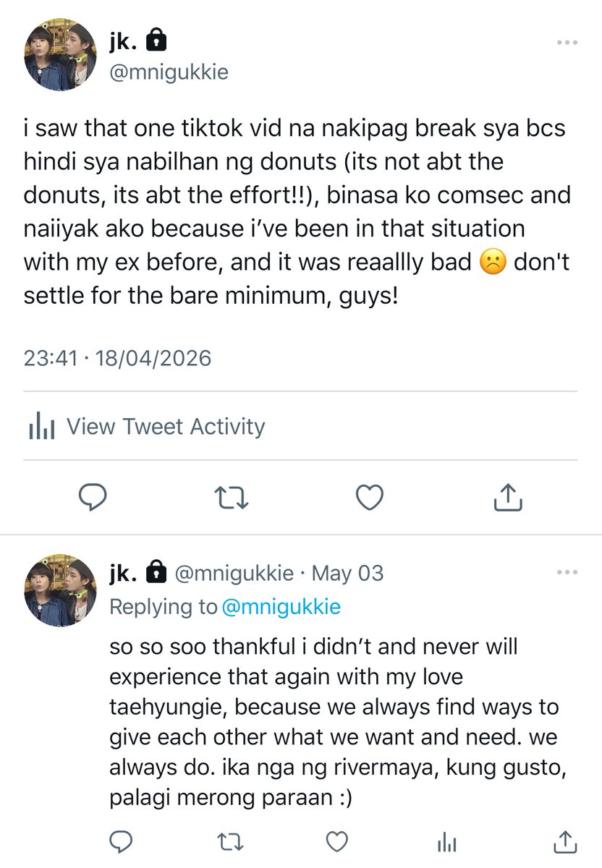This screenshot has height=868, width=602.
Task: Open the @mnigukkie handle under main tweet name
Action: (x=168, y=72)
